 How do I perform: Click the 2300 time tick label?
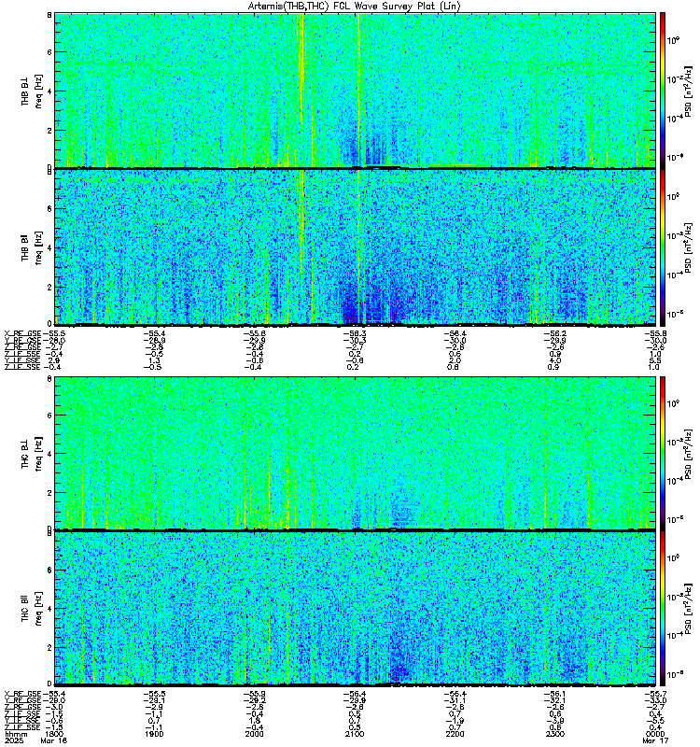click(554, 734)
